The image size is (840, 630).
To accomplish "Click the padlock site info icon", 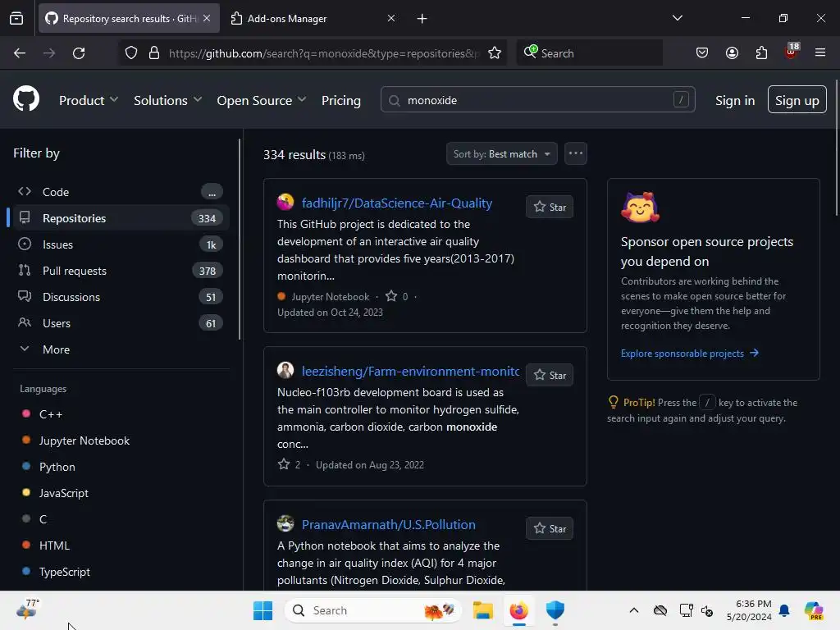I will point(154,53).
